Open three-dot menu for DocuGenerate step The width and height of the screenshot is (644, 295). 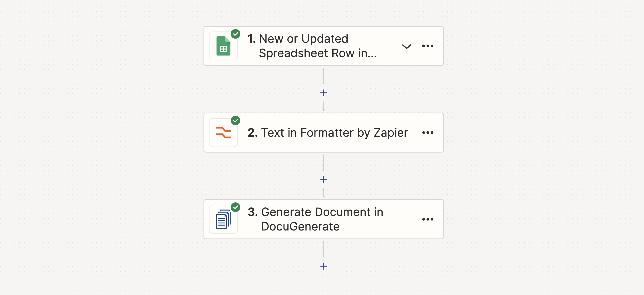point(428,219)
